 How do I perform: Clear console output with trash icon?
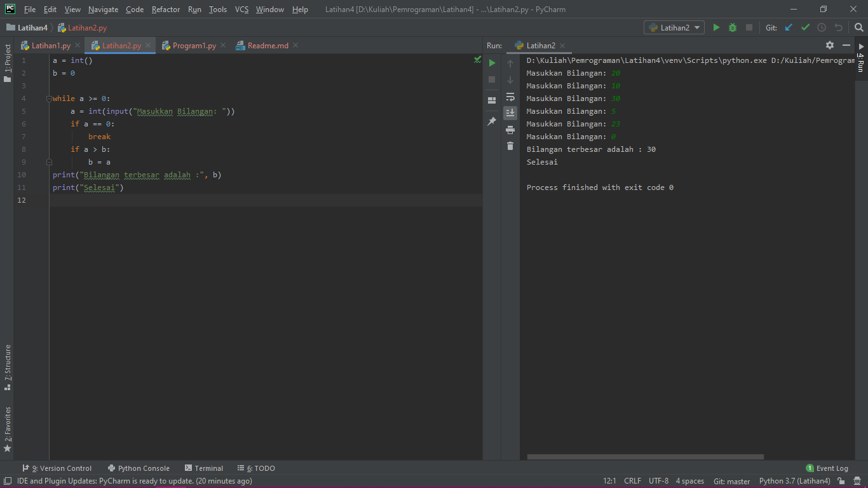pyautogui.click(x=510, y=146)
